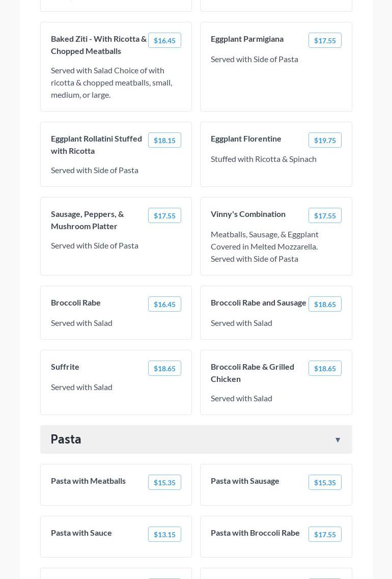Click the Vinny's Combination item title
Screen dimensions: 392x579
pos(248,214)
